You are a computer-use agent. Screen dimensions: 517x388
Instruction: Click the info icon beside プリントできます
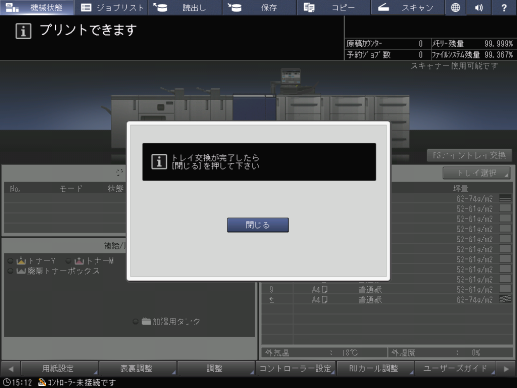tap(23, 31)
